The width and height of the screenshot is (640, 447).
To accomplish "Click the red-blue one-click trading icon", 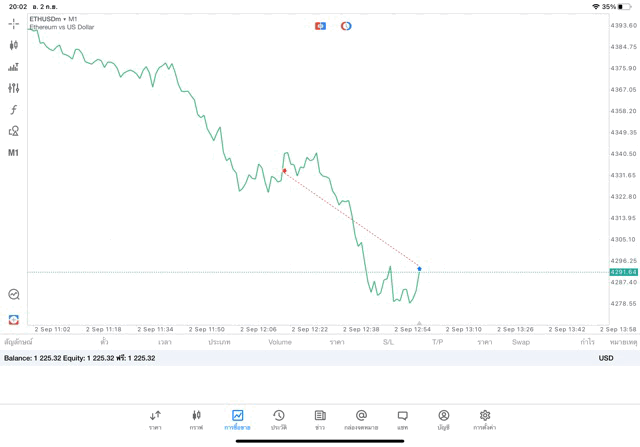I will 320,26.
